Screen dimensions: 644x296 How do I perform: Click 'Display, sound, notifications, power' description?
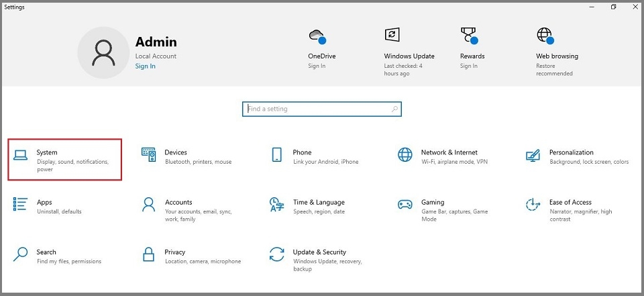72,166
